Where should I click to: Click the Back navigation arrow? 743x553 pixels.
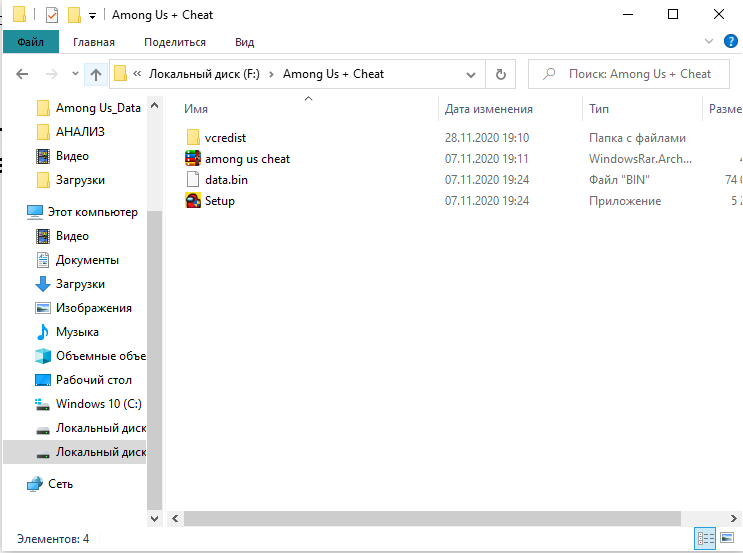pos(22,74)
